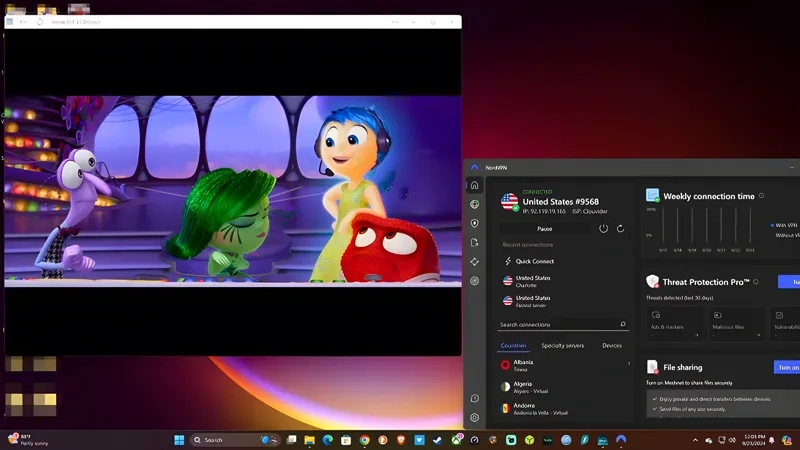Show hidden system tray icons chevron
The height and width of the screenshot is (450, 800).
click(695, 440)
